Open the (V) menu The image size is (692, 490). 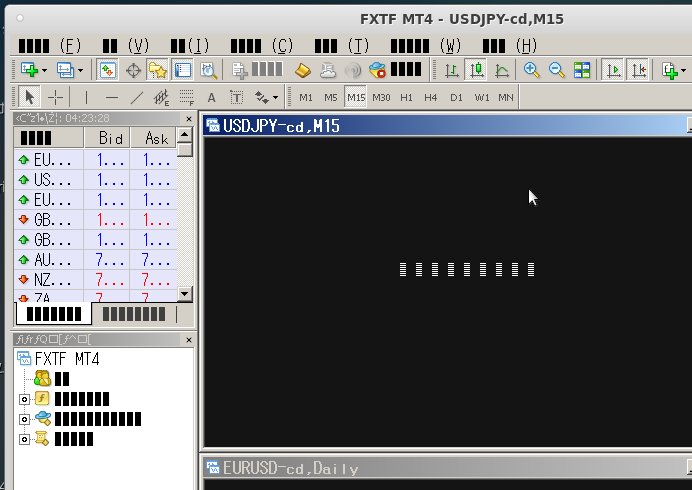(125, 45)
